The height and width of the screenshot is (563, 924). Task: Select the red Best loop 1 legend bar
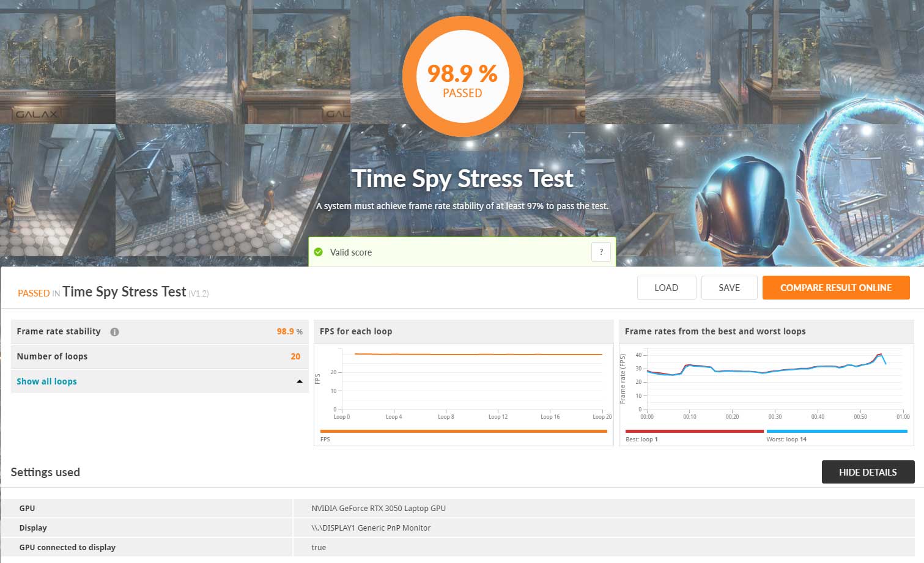pyautogui.click(x=694, y=432)
